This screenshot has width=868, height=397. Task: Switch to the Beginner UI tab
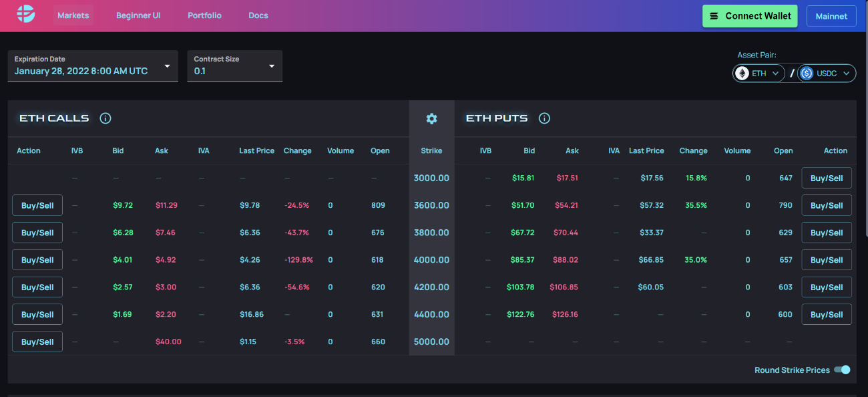pos(138,15)
